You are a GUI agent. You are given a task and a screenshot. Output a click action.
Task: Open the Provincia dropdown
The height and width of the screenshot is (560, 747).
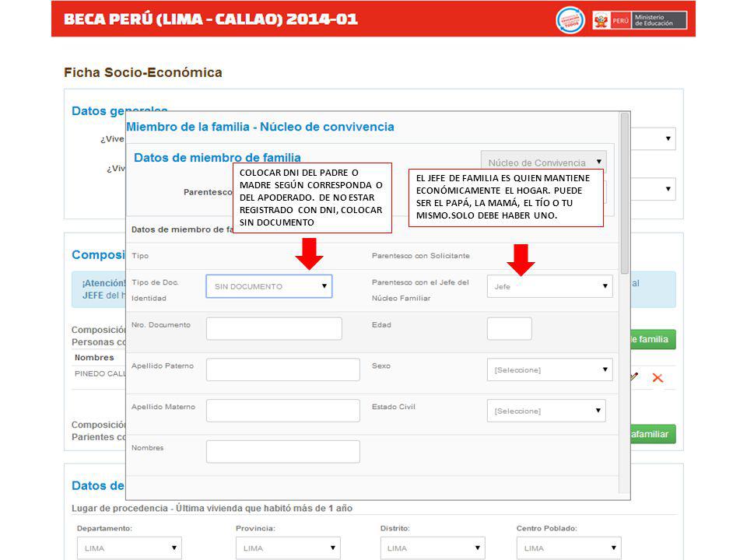point(288,548)
